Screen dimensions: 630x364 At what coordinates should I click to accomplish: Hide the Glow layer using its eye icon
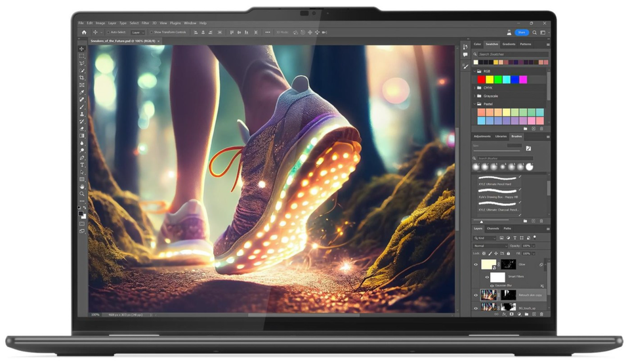point(476,264)
